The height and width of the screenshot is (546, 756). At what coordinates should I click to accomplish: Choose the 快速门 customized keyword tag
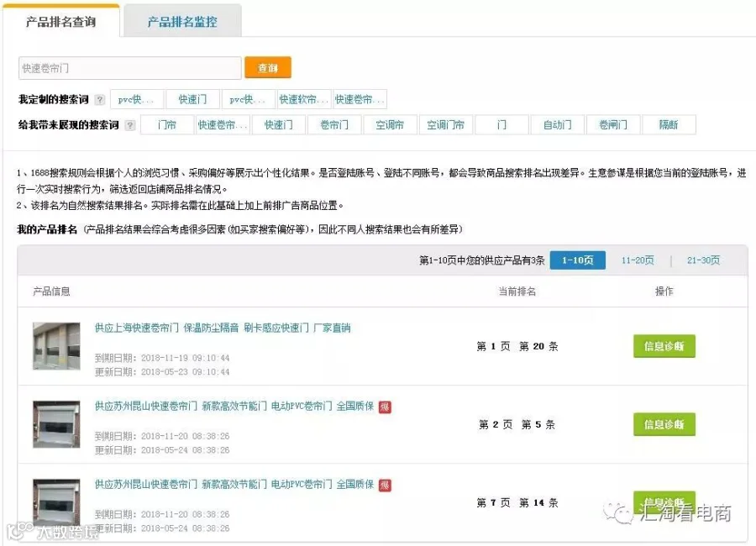click(x=193, y=99)
